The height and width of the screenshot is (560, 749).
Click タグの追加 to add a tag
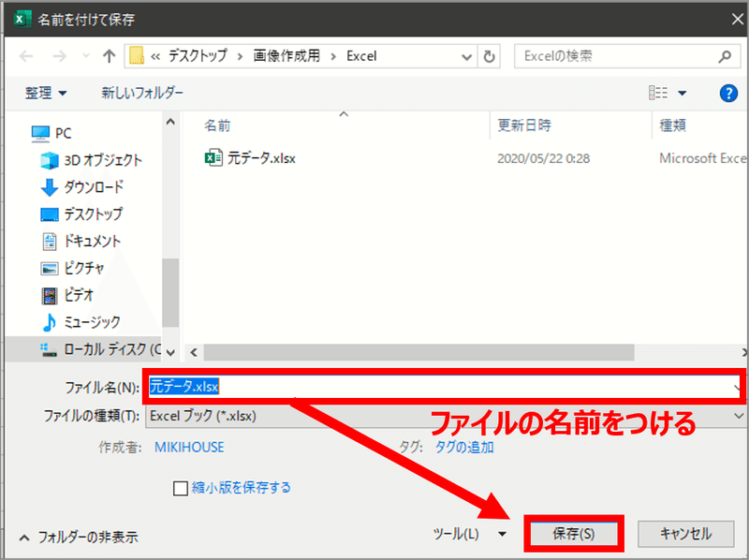463,448
